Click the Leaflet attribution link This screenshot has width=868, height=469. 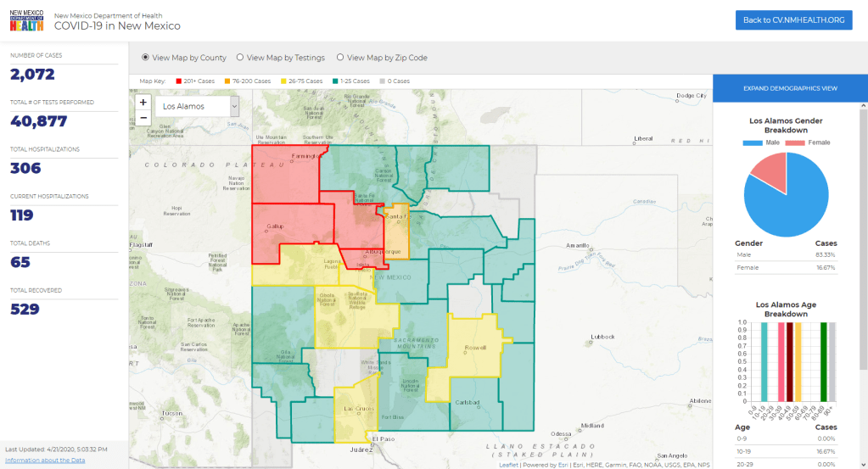pyautogui.click(x=509, y=464)
